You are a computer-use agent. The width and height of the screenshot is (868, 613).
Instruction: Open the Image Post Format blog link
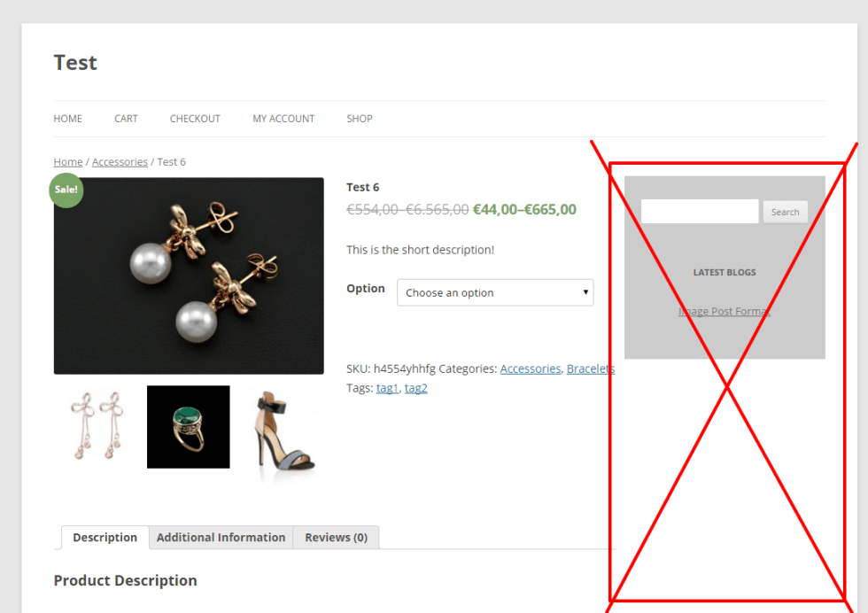725,311
